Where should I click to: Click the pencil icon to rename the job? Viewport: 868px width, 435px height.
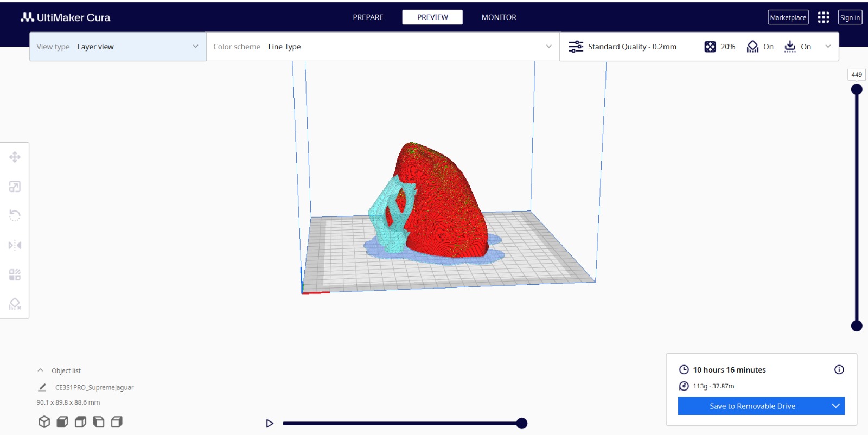42,387
